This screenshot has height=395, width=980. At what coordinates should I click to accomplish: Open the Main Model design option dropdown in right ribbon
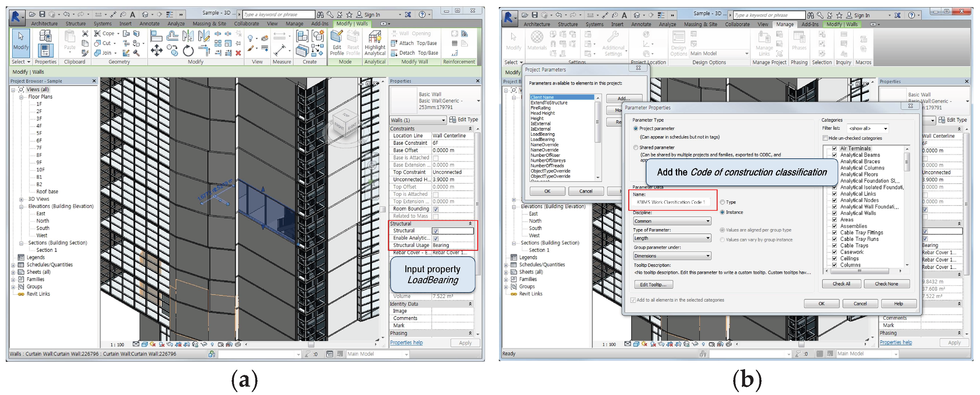[719, 54]
